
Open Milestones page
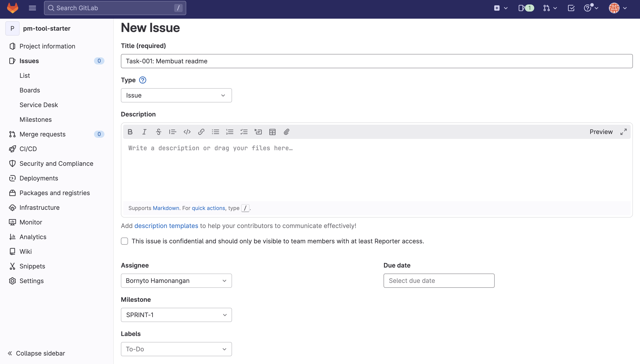pyautogui.click(x=36, y=120)
